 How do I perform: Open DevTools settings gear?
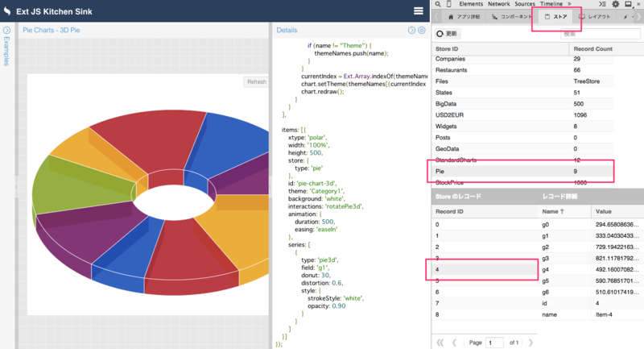[615, 4]
